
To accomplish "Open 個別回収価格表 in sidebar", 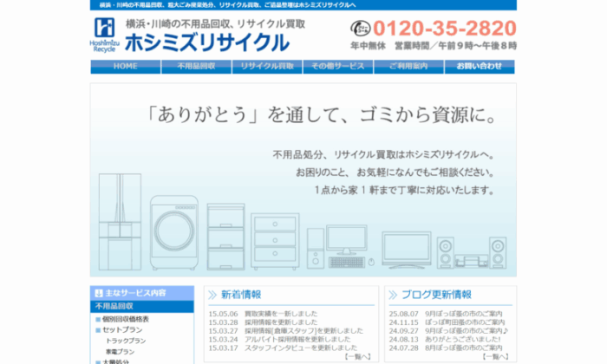I will pos(126,320).
